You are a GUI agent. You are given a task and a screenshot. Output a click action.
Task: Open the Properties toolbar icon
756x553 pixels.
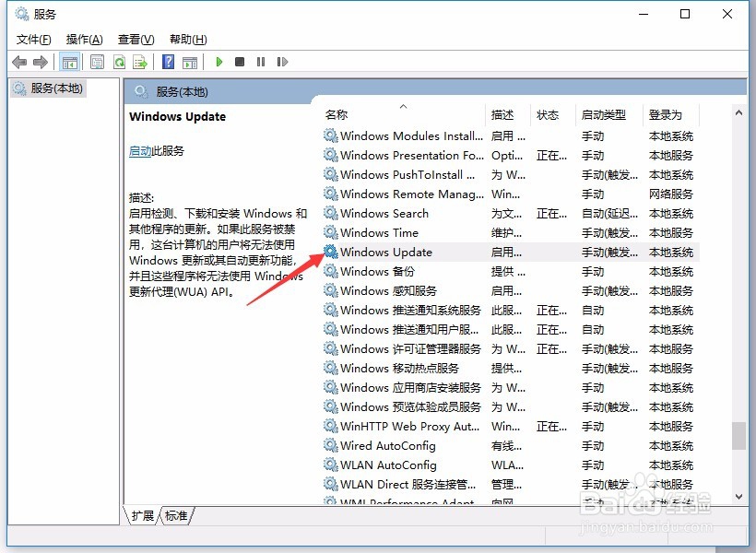tap(97, 62)
